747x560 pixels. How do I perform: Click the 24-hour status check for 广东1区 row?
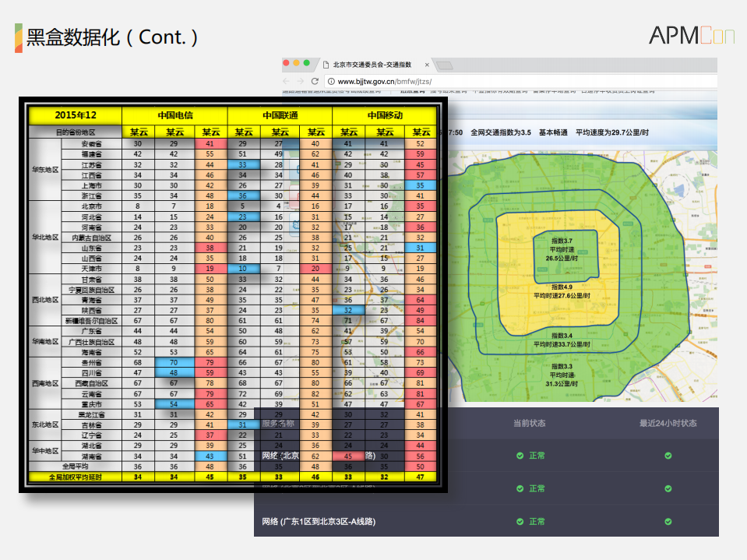(668, 521)
